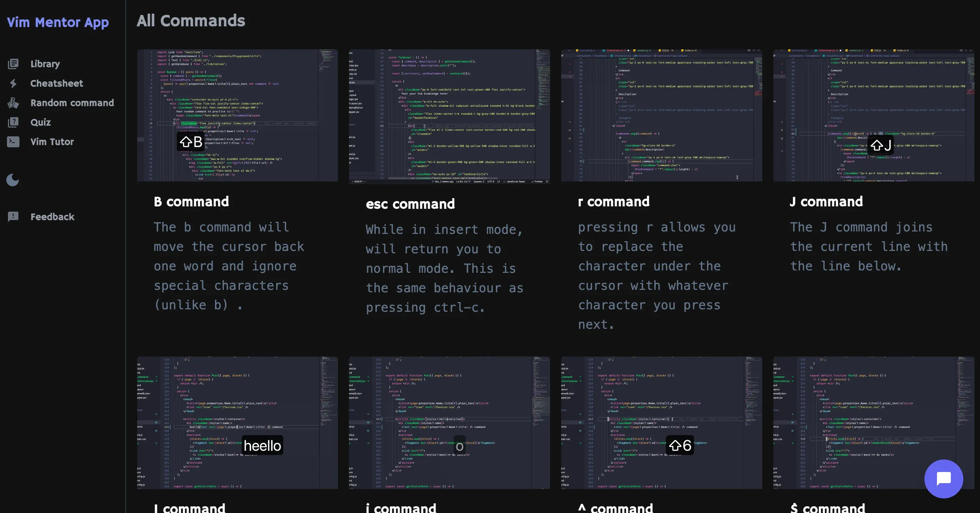Click 'pressing r allows you' description text
The width and height of the screenshot is (980, 513).
coord(657,227)
